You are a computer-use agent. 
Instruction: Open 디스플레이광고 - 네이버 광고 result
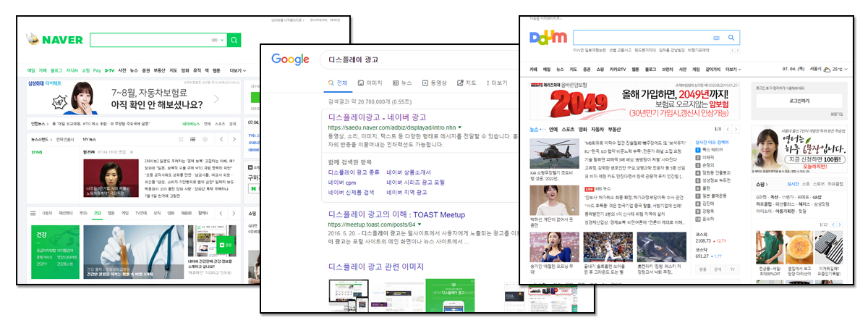(378, 117)
